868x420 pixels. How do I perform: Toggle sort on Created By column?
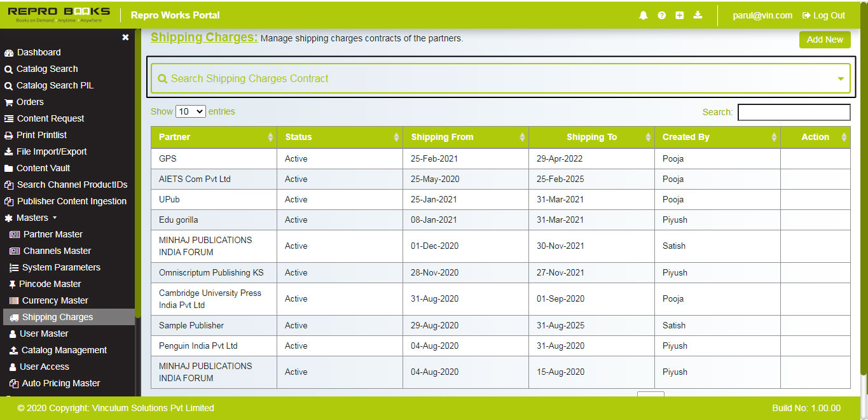(774, 137)
